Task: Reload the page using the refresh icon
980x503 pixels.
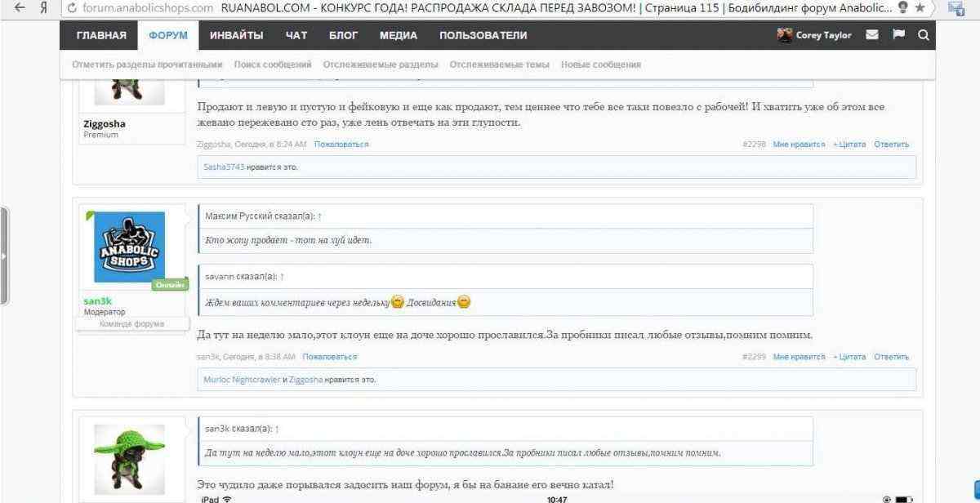Action: (72, 8)
